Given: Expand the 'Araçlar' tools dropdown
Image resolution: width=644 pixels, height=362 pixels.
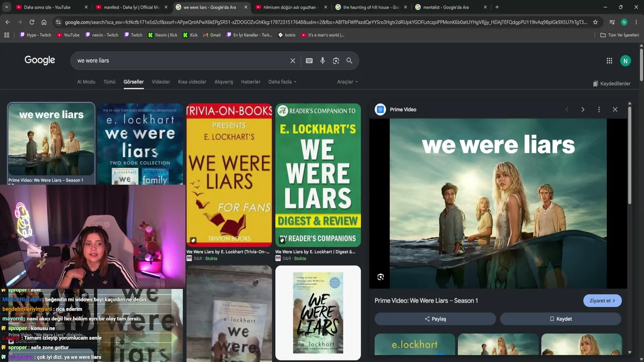Looking at the screenshot, I should click(348, 82).
